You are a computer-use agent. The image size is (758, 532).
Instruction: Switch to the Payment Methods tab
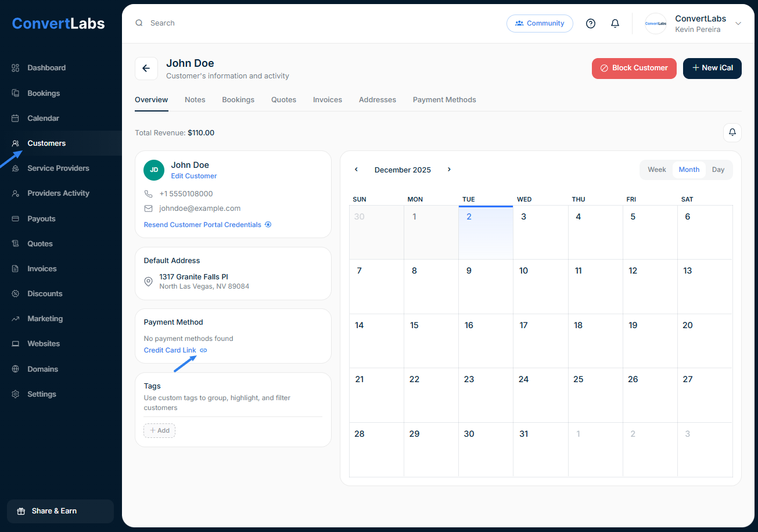click(x=444, y=100)
